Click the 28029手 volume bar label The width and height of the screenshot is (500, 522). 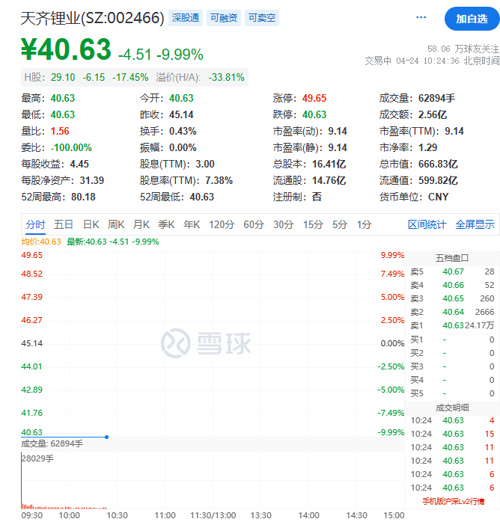[37, 459]
